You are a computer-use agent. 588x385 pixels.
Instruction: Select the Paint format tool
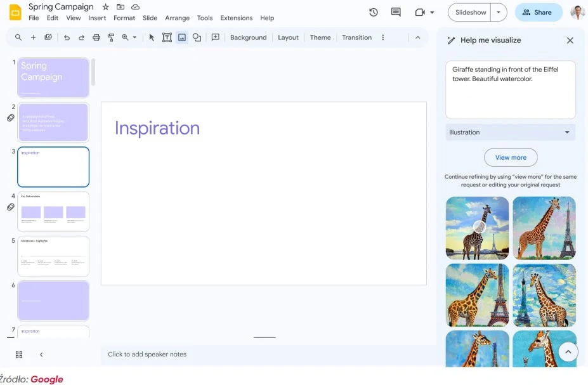click(111, 37)
